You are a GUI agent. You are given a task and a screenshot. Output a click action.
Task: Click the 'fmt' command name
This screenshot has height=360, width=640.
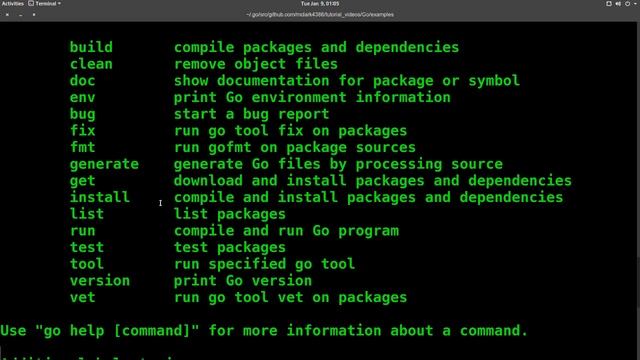click(x=82, y=147)
